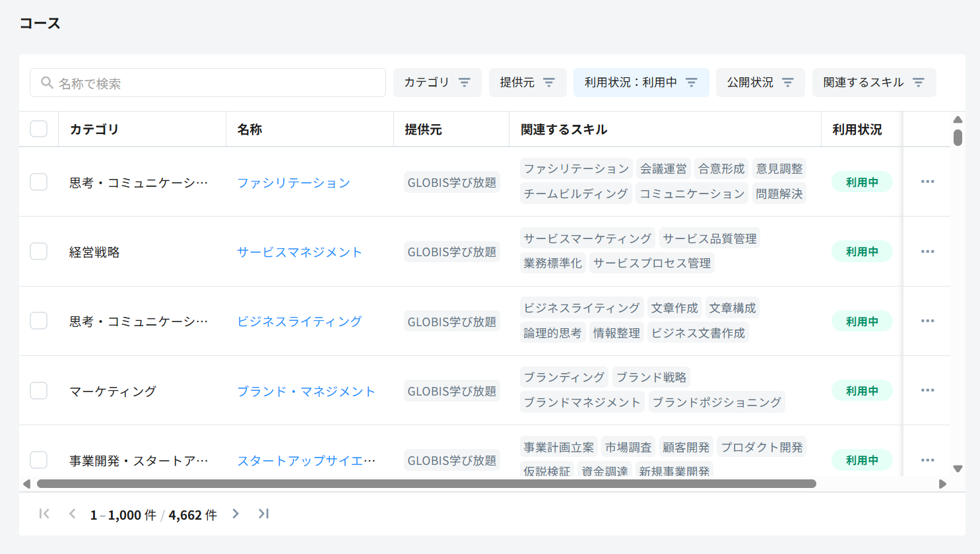Screen dimensions: 980x554
Task: Open the ビジネスライティング course link
Action: click(x=299, y=322)
